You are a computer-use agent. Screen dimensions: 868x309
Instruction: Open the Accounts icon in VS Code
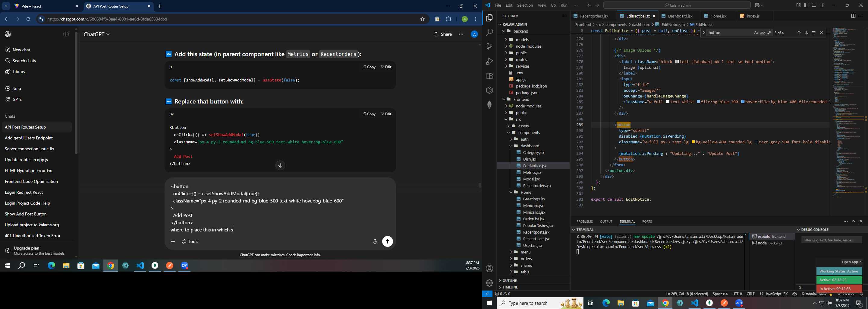(x=489, y=269)
